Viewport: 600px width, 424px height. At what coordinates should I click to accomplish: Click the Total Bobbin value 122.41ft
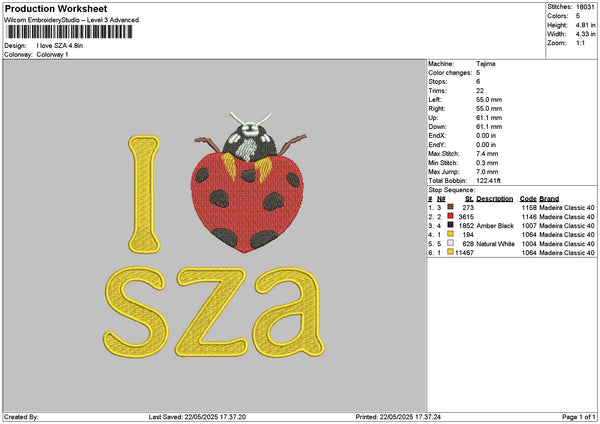[x=488, y=181]
